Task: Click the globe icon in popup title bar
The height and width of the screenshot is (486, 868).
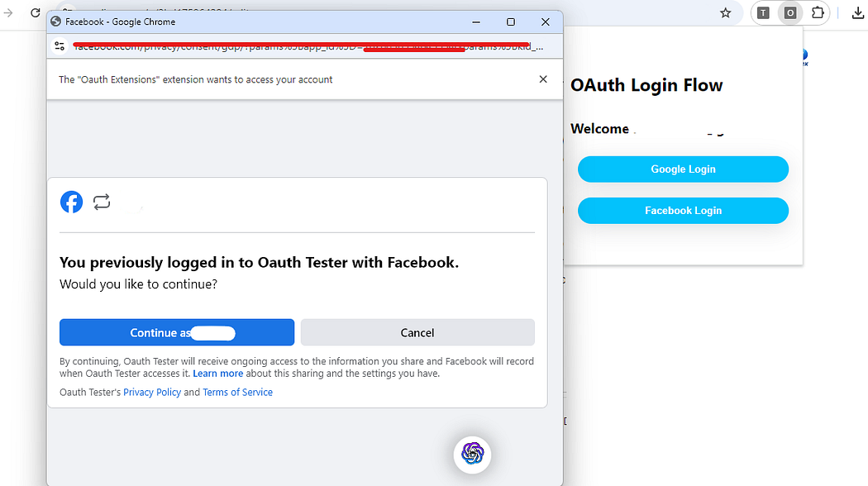Action: click(56, 21)
